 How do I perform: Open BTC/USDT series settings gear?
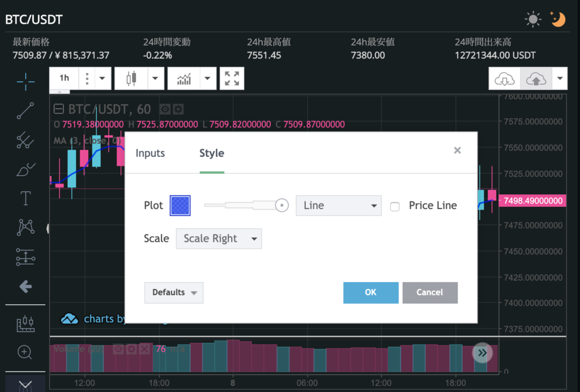pyautogui.click(x=178, y=109)
